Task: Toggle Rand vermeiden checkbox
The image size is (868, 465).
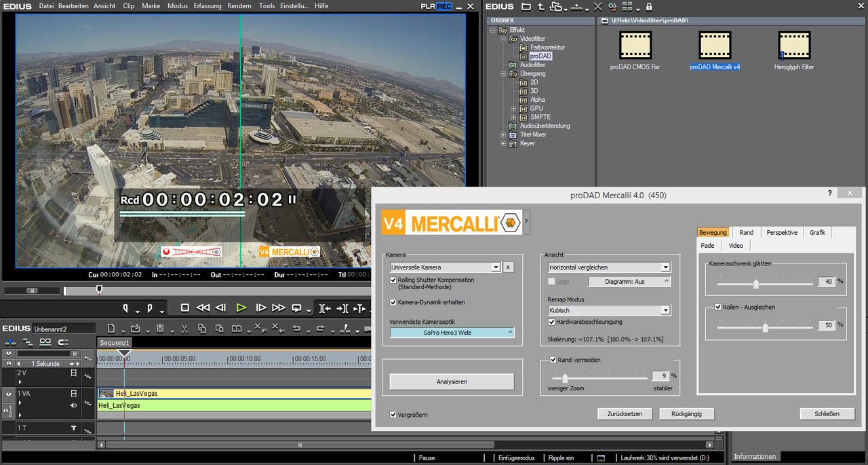Action: tap(553, 360)
